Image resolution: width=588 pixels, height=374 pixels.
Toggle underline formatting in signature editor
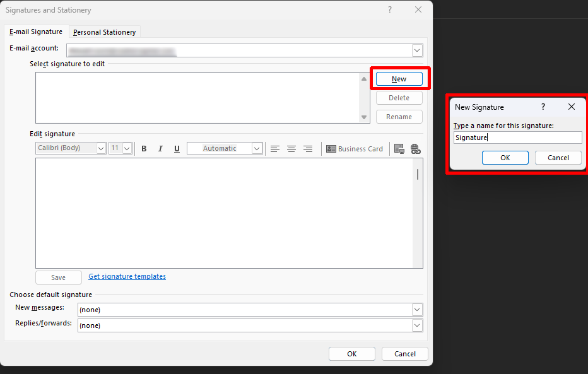point(177,149)
